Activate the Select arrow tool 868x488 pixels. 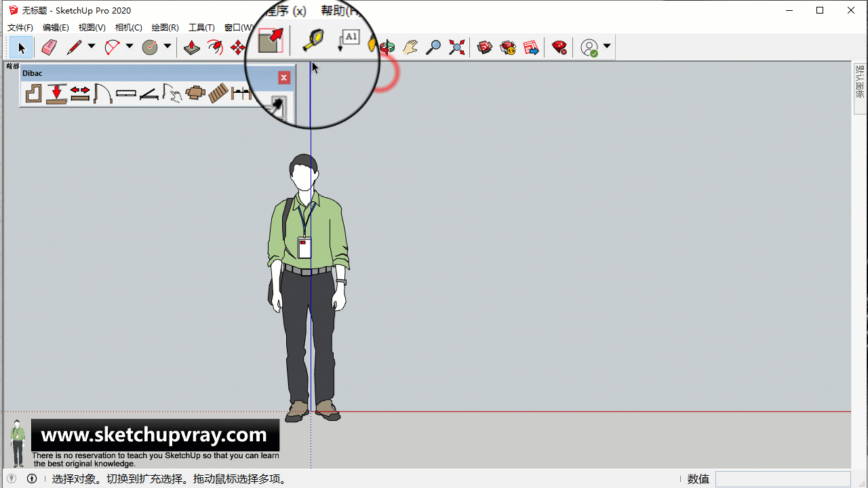[x=21, y=47]
